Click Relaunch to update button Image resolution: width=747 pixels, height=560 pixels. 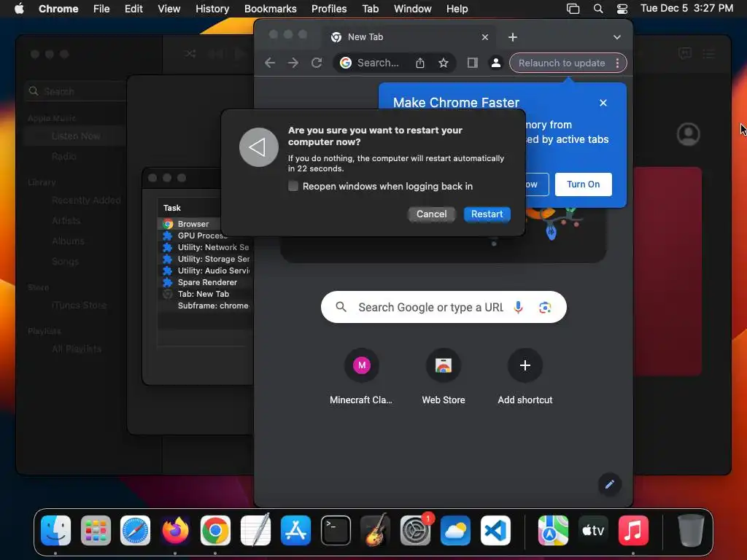[x=561, y=63]
